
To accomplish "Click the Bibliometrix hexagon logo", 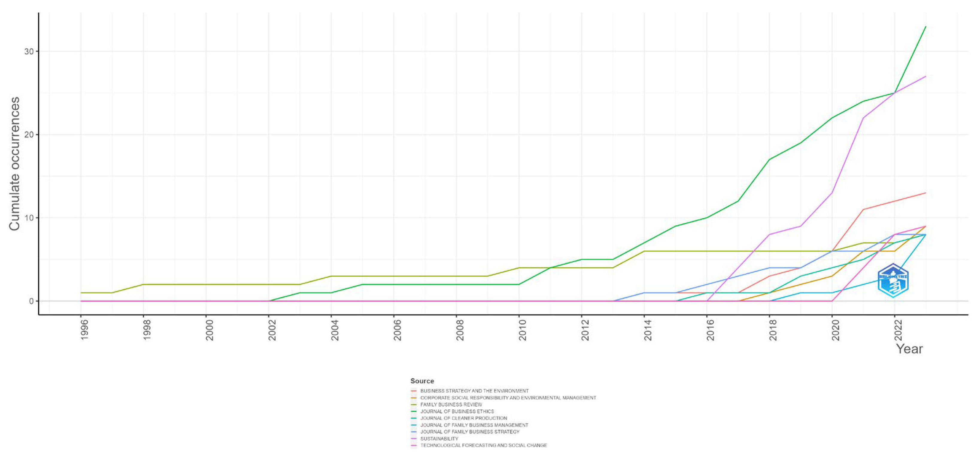I will (893, 281).
